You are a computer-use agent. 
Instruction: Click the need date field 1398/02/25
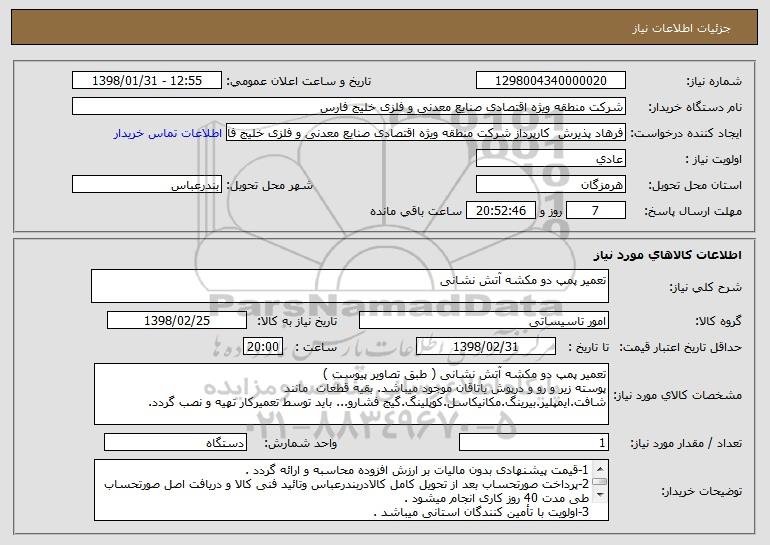pyautogui.click(x=177, y=321)
